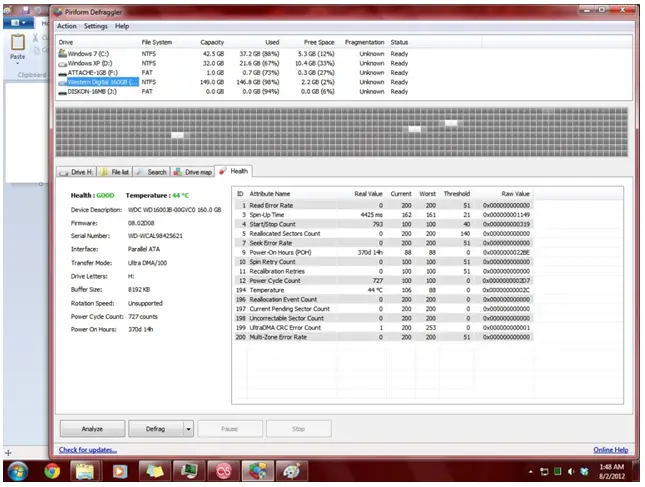The image size is (645, 487).
Task: Click the Pause button
Action: tap(230, 429)
